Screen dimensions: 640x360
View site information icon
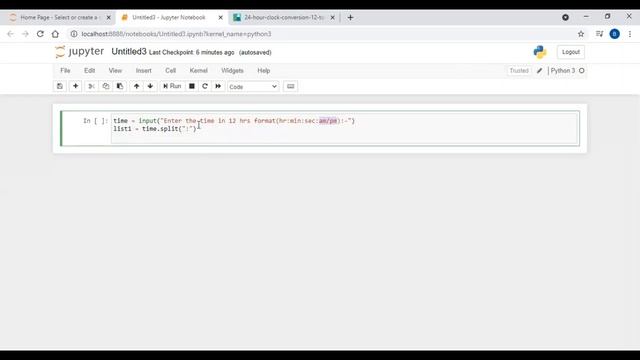coord(74,34)
